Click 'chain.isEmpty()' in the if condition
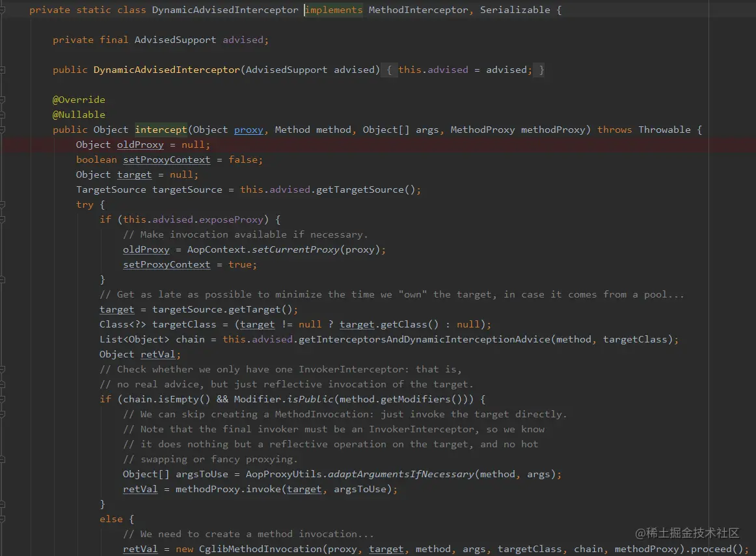The image size is (756, 556). [x=167, y=399]
